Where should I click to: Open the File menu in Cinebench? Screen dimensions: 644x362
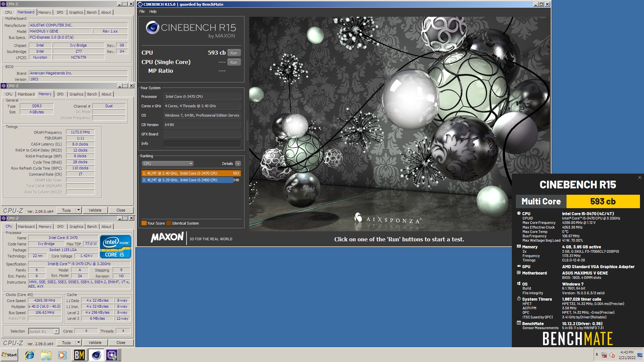(x=142, y=11)
